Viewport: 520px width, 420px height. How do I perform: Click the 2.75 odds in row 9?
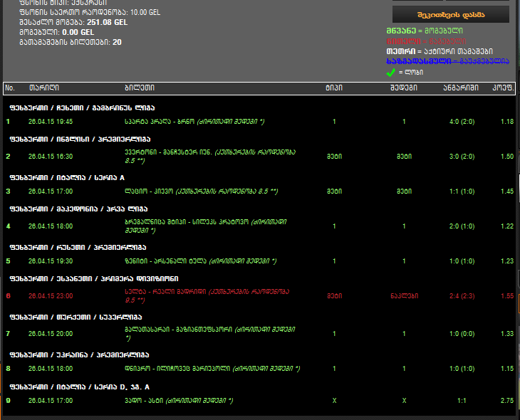(506, 401)
